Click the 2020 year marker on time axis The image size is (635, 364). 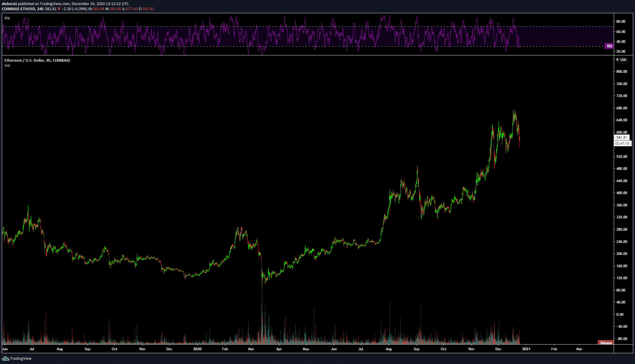[197, 349]
